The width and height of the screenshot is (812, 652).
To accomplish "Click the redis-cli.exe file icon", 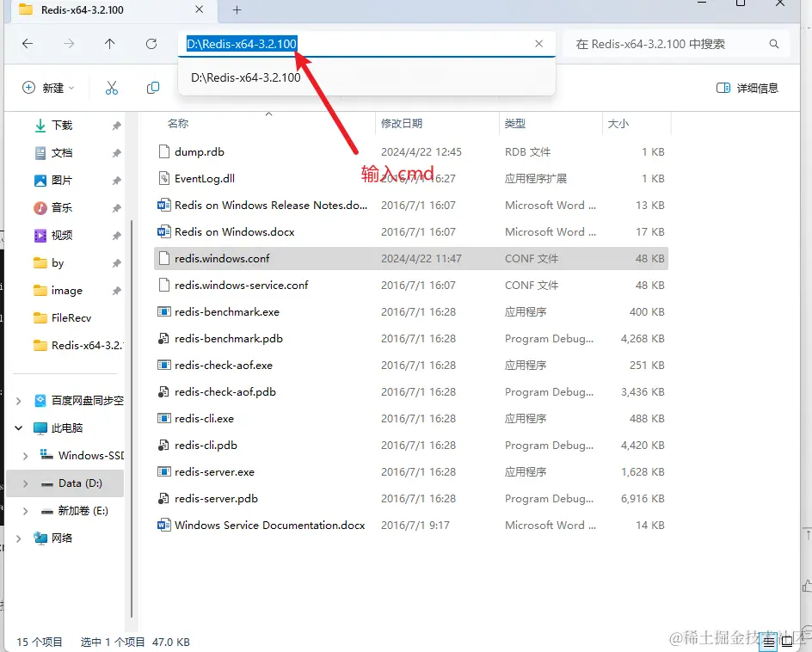I will tap(164, 418).
